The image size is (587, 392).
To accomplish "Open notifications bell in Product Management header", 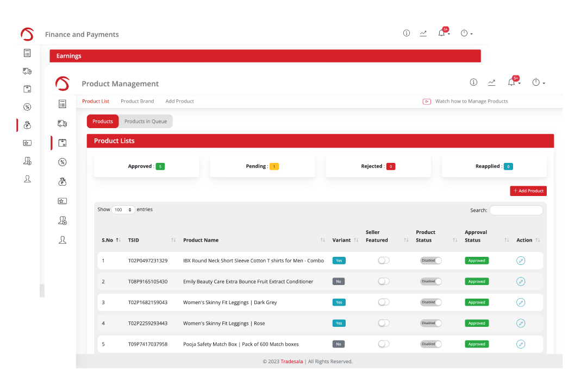I will 511,83.
